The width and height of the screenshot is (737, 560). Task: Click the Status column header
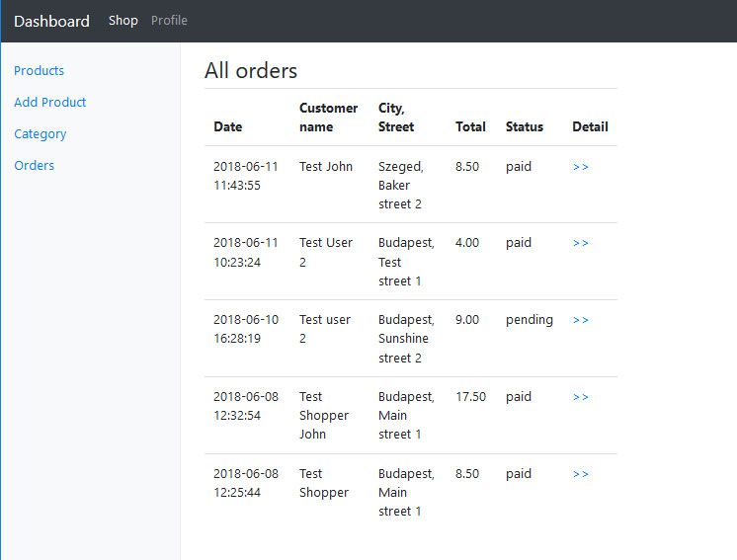525,127
